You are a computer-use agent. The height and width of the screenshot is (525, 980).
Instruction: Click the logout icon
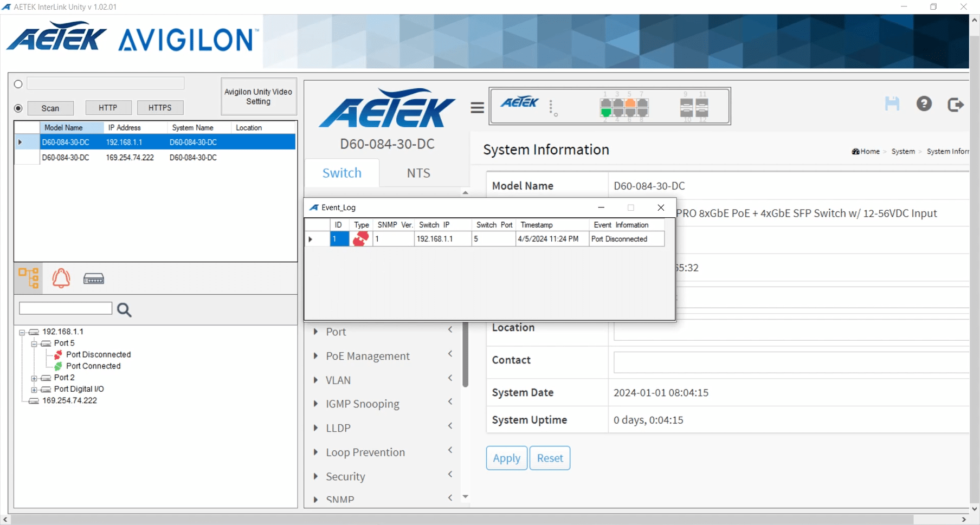[x=956, y=104]
